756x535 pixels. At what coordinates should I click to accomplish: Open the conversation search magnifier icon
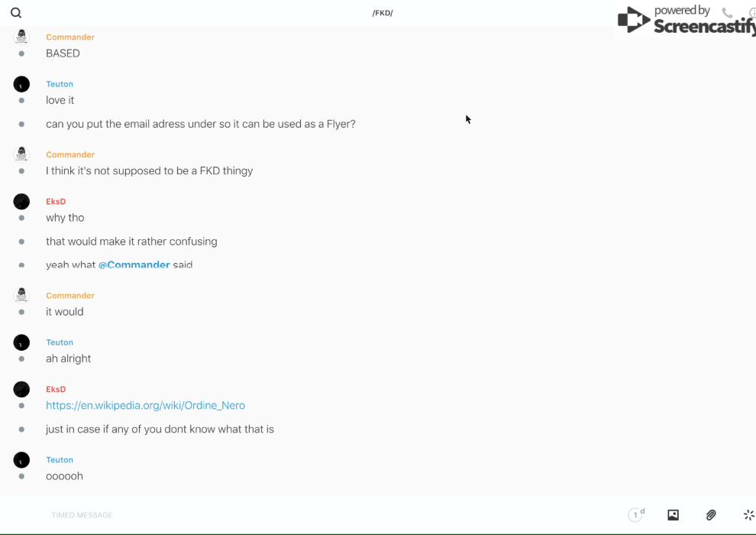click(16, 13)
